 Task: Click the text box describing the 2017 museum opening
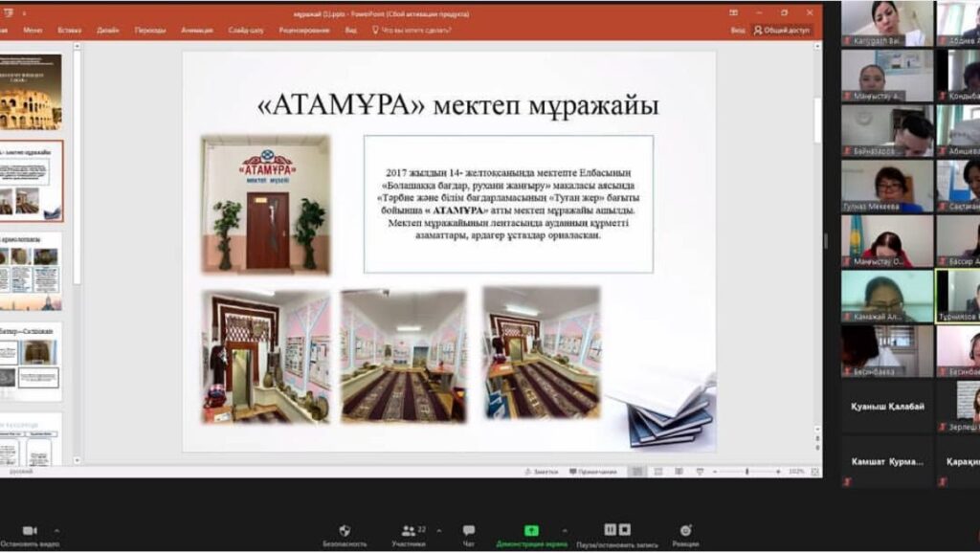click(x=508, y=204)
